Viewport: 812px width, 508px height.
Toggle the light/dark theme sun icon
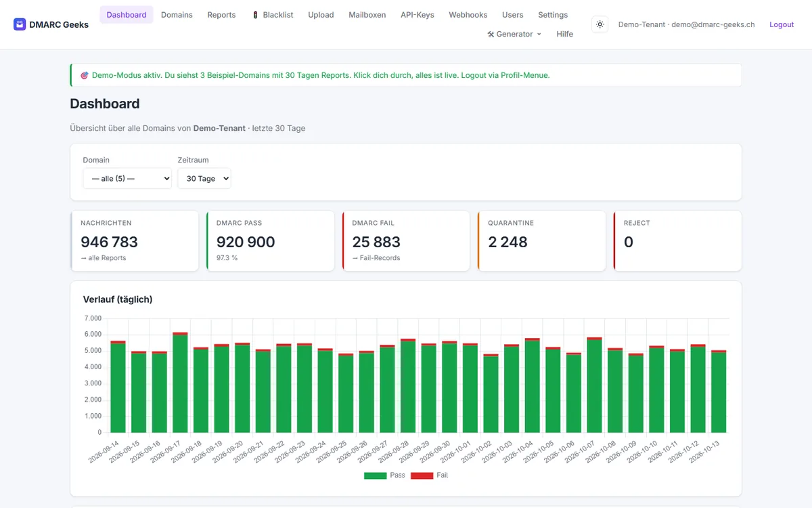click(x=600, y=24)
